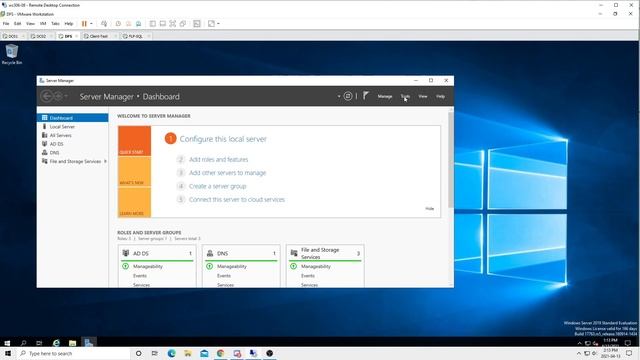The height and width of the screenshot is (360, 640).
Task: Click the take snapshot clock icon
Action: point(118,24)
